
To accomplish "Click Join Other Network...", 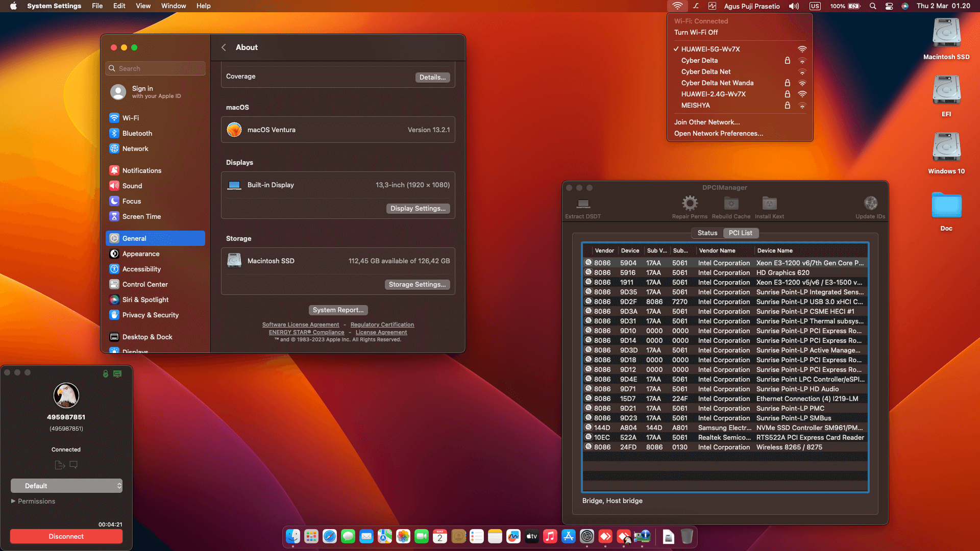I will tap(707, 122).
